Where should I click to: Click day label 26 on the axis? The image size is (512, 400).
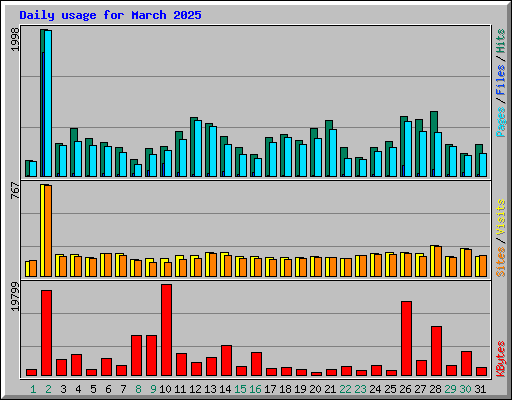(405, 389)
